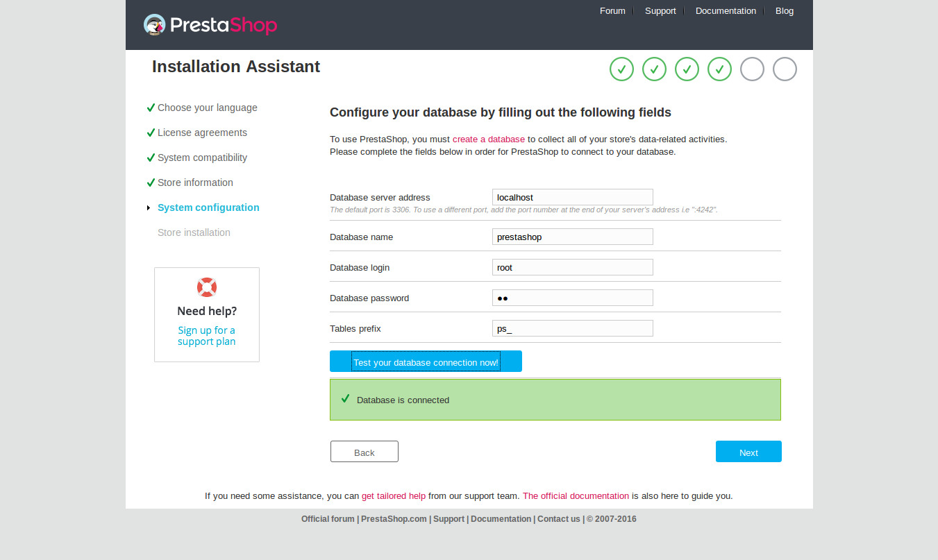Click the green checkmark beside Database is connected
The width and height of the screenshot is (938, 560).
tap(345, 399)
